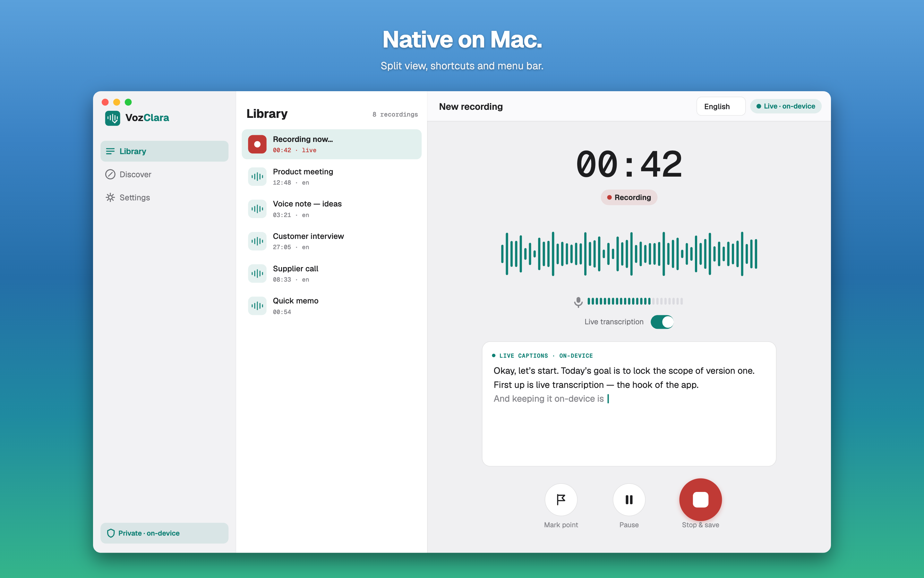Click the 8 recordings count label
Image resolution: width=924 pixels, height=578 pixels.
[x=395, y=114]
